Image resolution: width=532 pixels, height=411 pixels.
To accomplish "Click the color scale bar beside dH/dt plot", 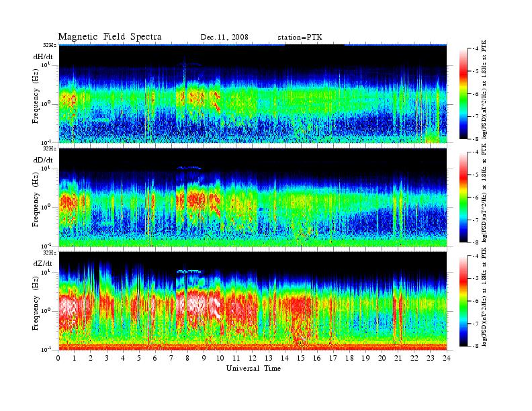I will click(463, 93).
